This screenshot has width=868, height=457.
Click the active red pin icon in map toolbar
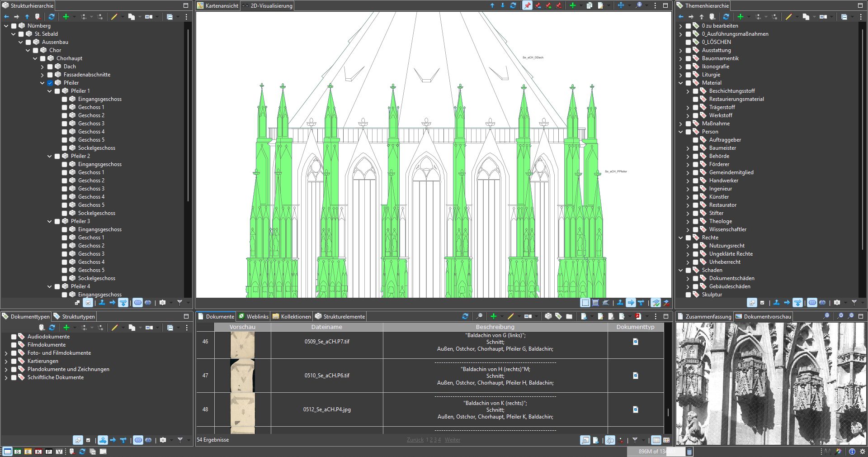(x=527, y=5)
